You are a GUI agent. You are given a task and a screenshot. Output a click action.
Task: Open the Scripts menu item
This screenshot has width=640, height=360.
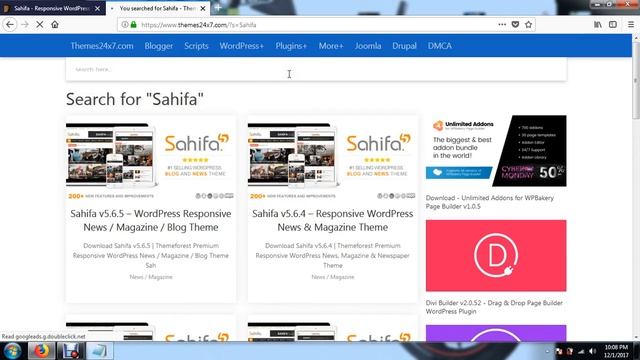[196, 46]
